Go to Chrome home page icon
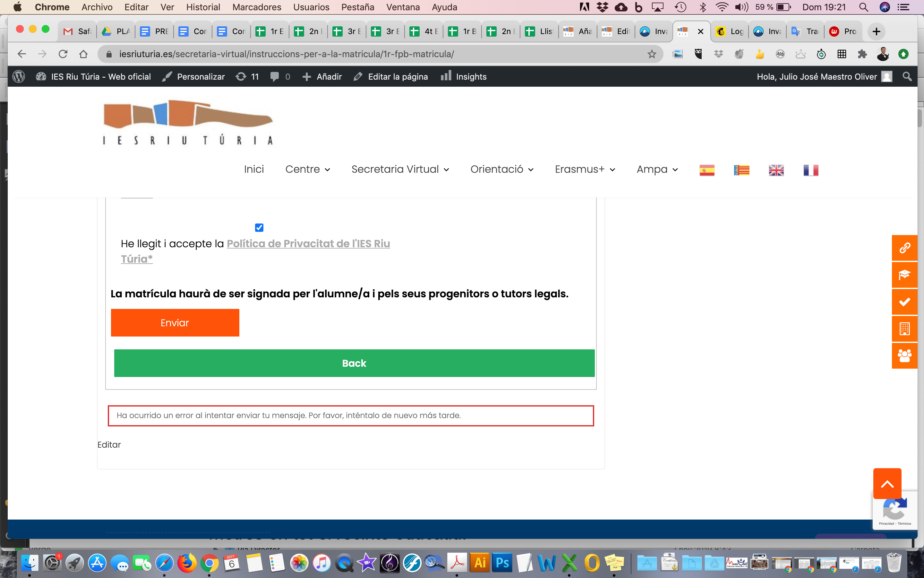924x578 pixels. click(x=83, y=54)
